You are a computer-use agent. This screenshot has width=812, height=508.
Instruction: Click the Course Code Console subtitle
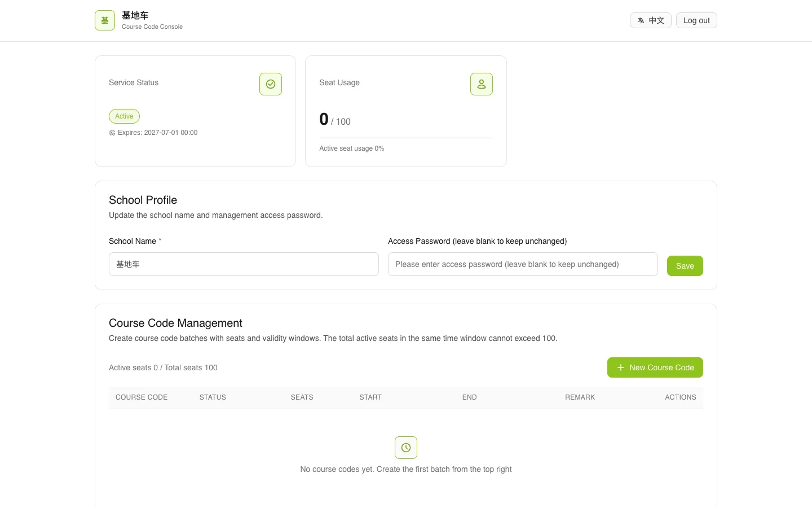152,27
